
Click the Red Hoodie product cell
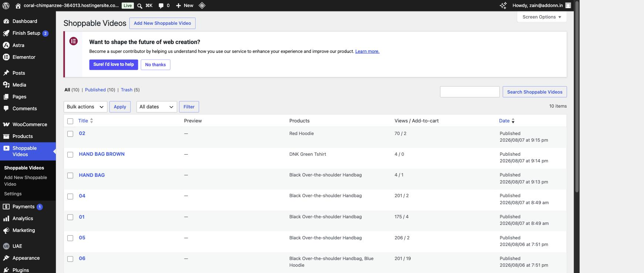pos(301,133)
